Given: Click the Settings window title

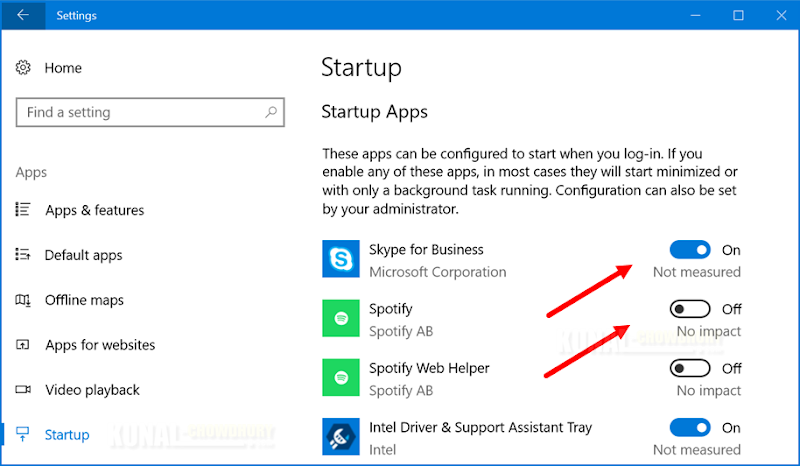Looking at the screenshot, I should click(77, 15).
